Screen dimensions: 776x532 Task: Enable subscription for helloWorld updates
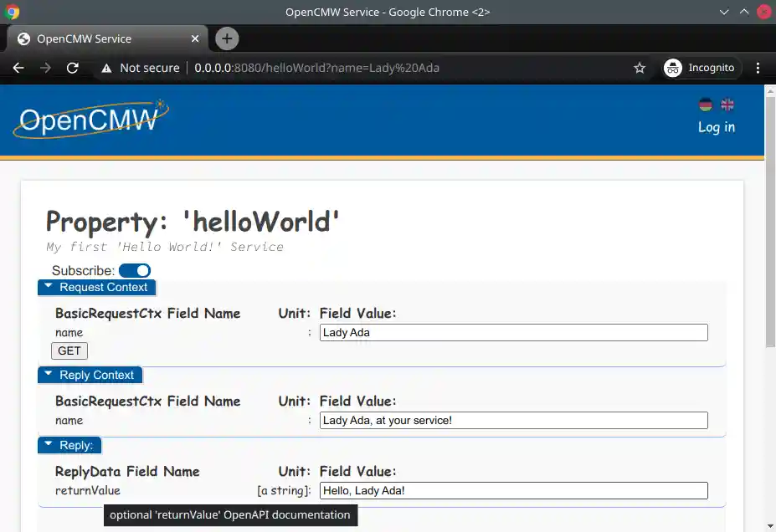click(x=134, y=270)
